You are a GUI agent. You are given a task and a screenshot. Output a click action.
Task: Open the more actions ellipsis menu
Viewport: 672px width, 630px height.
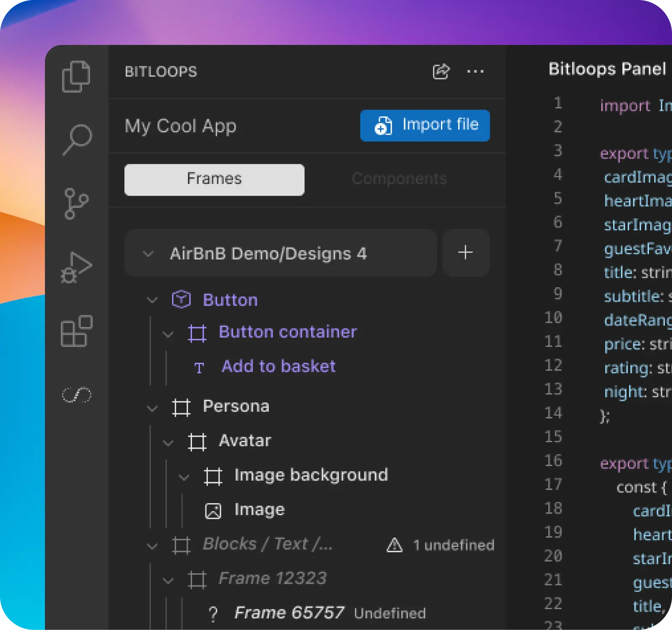click(475, 71)
